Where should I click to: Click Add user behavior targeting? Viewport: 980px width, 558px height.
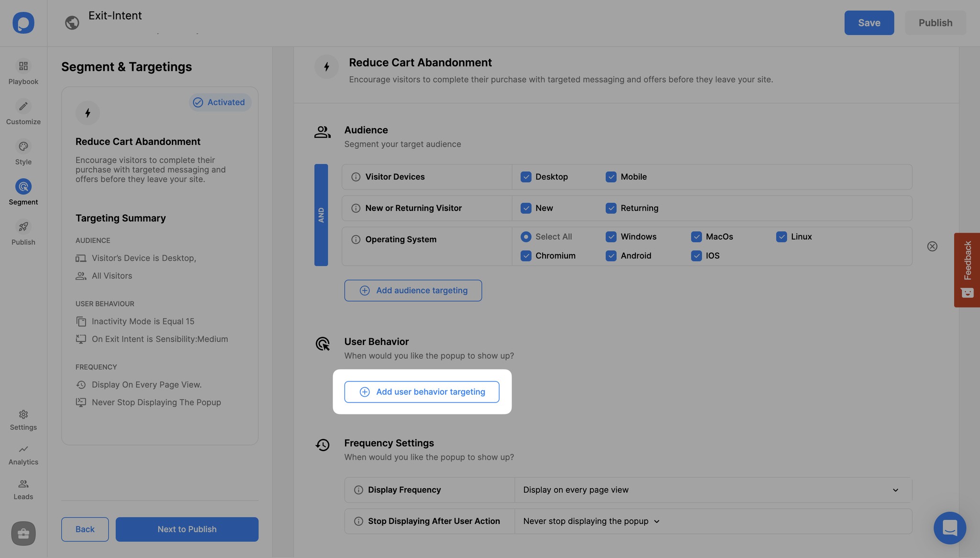point(422,392)
